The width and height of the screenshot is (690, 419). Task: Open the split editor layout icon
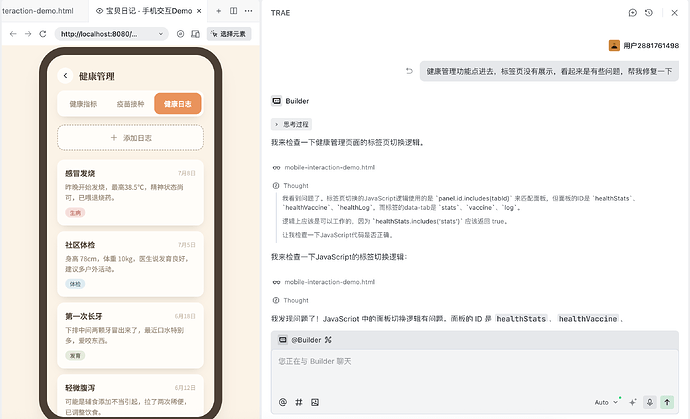pyautogui.click(x=234, y=11)
